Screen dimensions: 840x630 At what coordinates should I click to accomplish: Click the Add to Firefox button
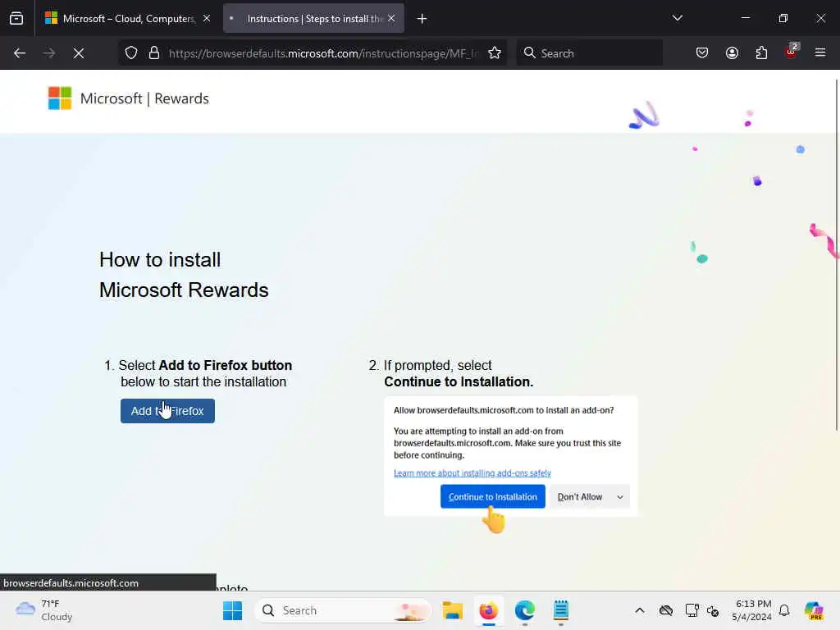pos(167,411)
